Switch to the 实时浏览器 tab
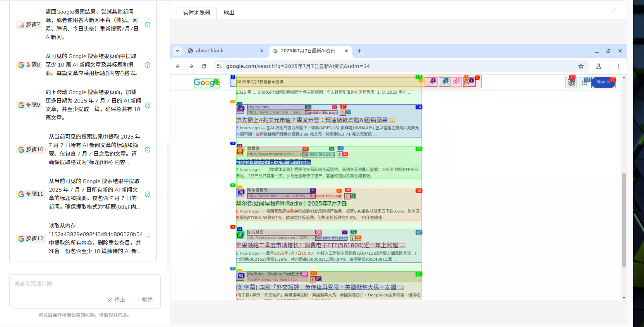 197,13
